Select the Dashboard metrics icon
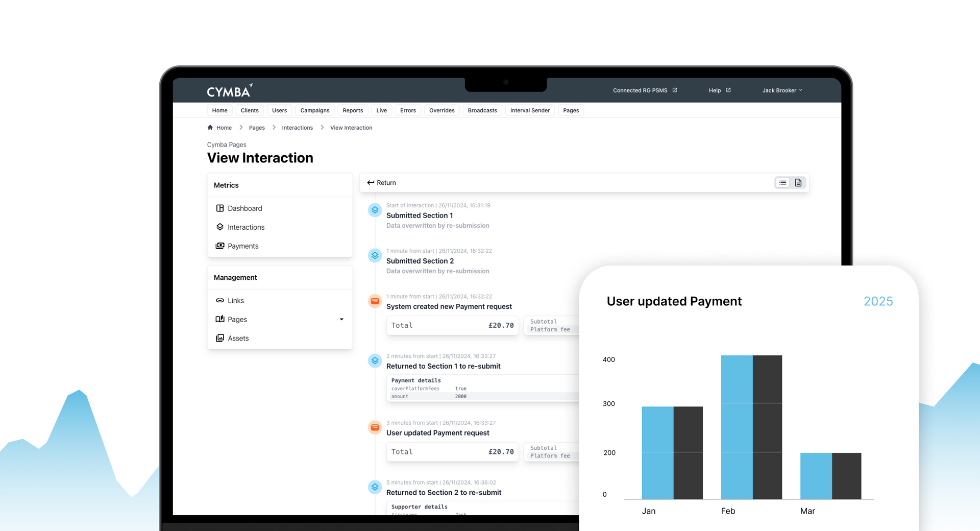Screen dimensions: 980x531 (219, 208)
